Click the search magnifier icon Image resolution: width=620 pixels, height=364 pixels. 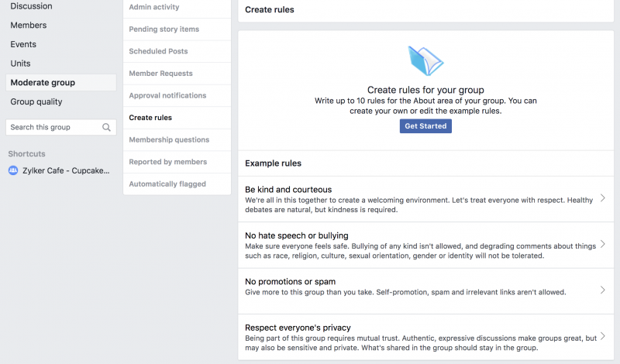pyautogui.click(x=106, y=127)
